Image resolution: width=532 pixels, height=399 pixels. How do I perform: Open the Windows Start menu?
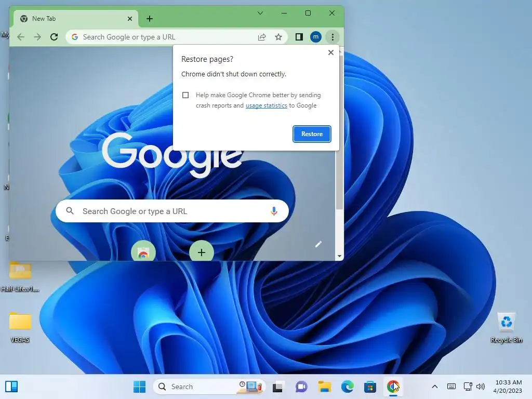click(139, 387)
